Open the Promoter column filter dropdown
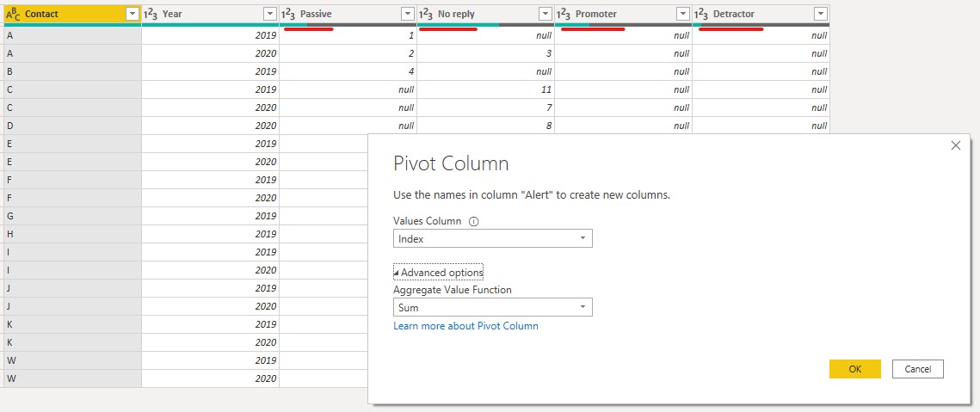The image size is (980, 412). pos(683,14)
